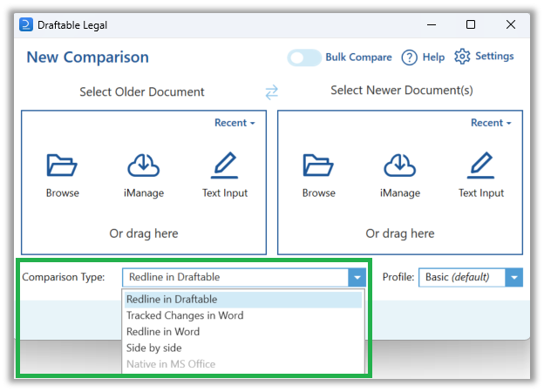
Task: Click Browse folder icon under Older Document
Action: 62,165
